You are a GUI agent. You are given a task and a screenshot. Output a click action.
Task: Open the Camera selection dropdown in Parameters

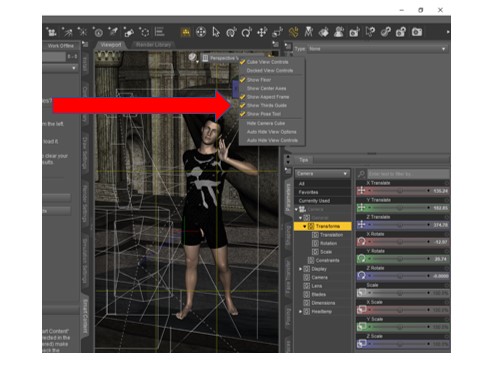click(x=322, y=174)
